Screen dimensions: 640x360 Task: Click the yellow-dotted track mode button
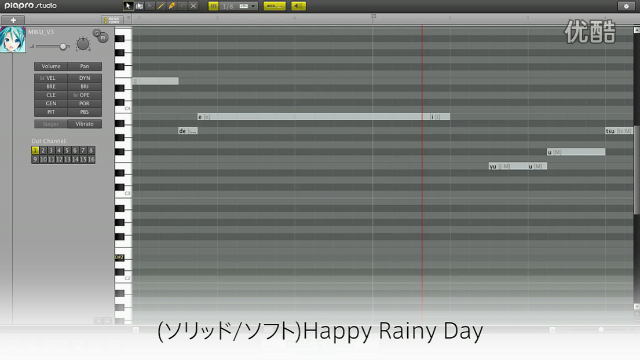[x=112, y=20]
